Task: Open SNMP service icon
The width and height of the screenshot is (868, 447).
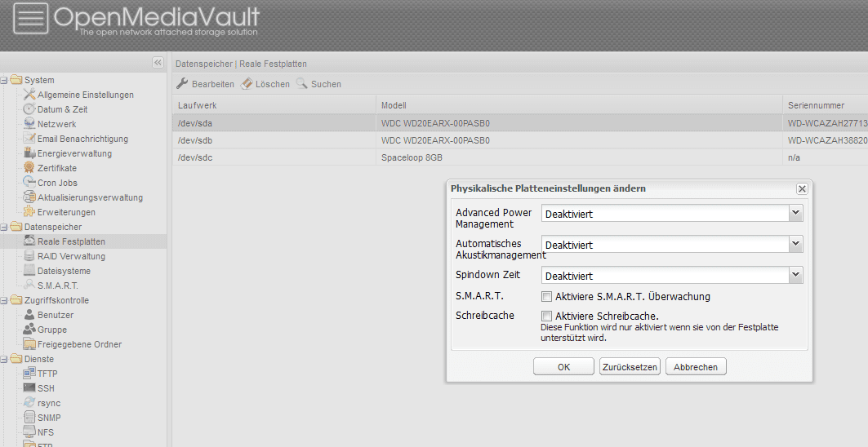Action: (29, 417)
